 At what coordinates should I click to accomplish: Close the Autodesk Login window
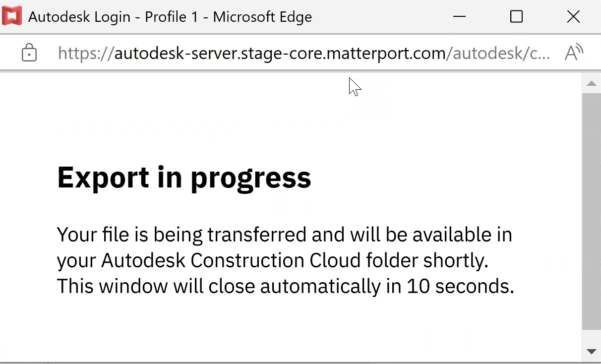[x=573, y=17]
